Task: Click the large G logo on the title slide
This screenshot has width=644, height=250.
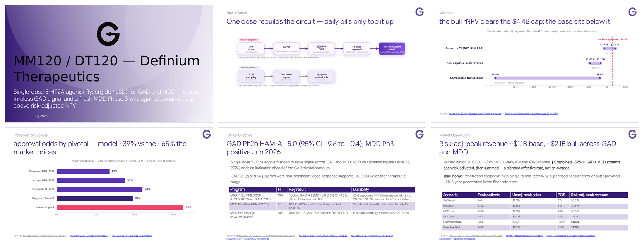Action: click(108, 34)
